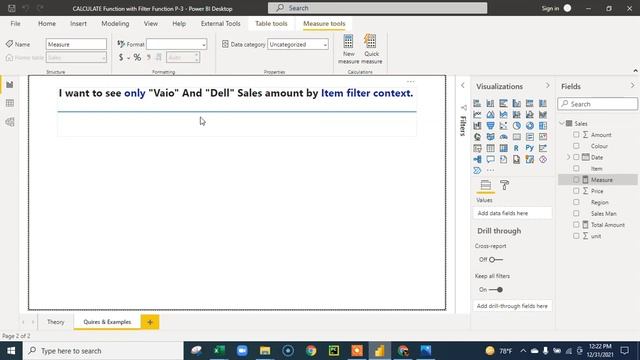Screen dimensions: 640x360
Task: Click the Fields pane Search box
Action: 598,104
